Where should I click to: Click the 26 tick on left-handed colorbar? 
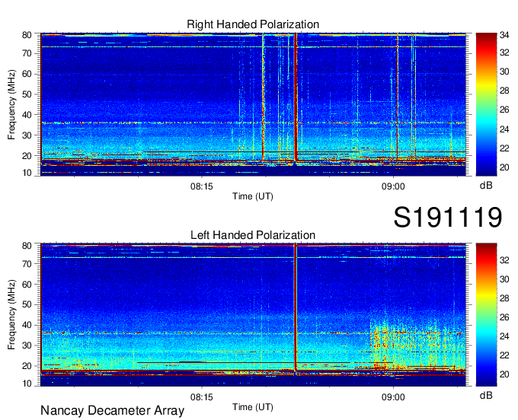[504, 317]
